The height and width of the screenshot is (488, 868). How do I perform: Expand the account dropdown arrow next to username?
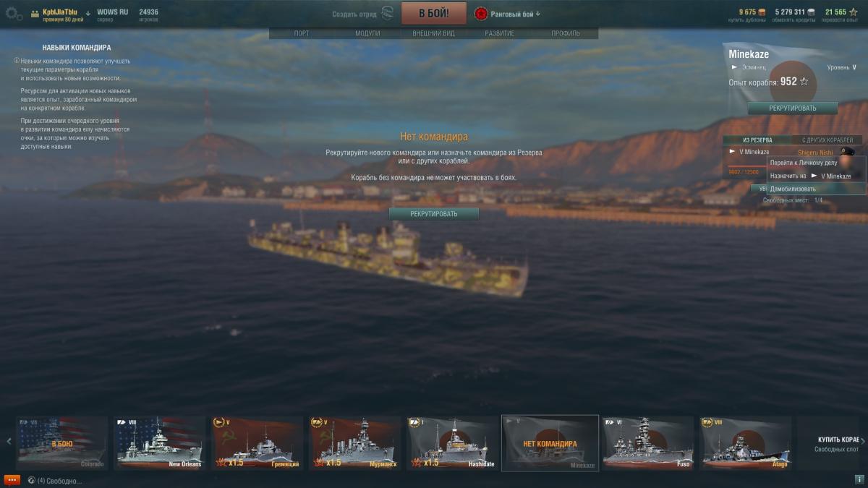88,13
